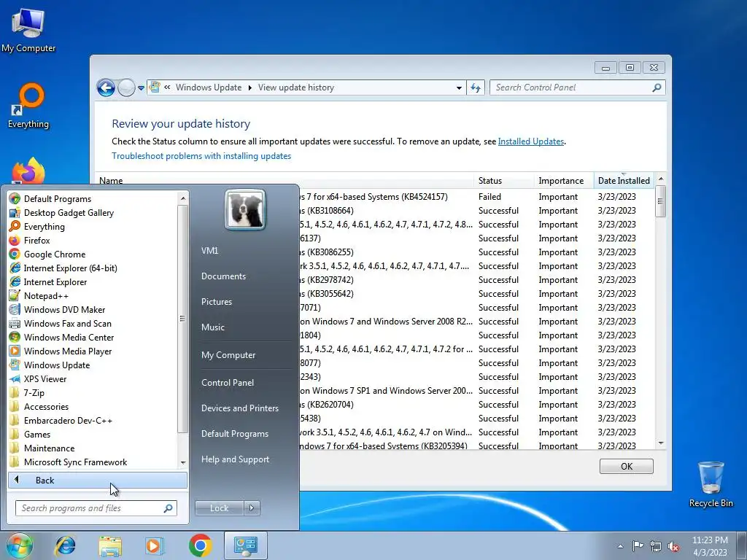The image size is (747, 560).
Task: Open the recent pages dropdown arrow
Action: (x=141, y=88)
